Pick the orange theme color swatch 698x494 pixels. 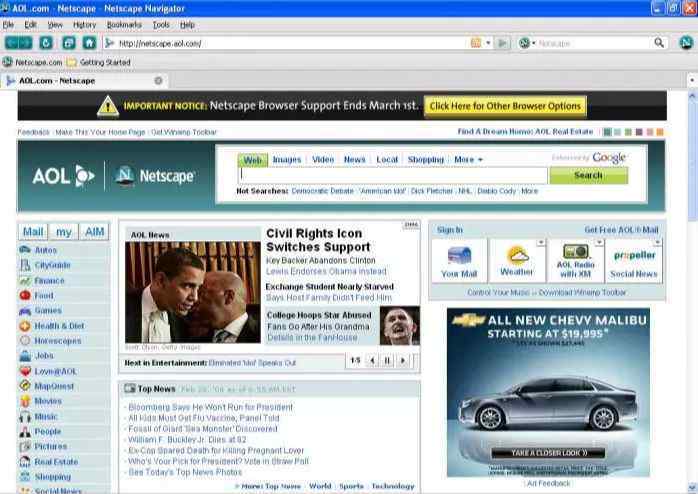point(660,132)
